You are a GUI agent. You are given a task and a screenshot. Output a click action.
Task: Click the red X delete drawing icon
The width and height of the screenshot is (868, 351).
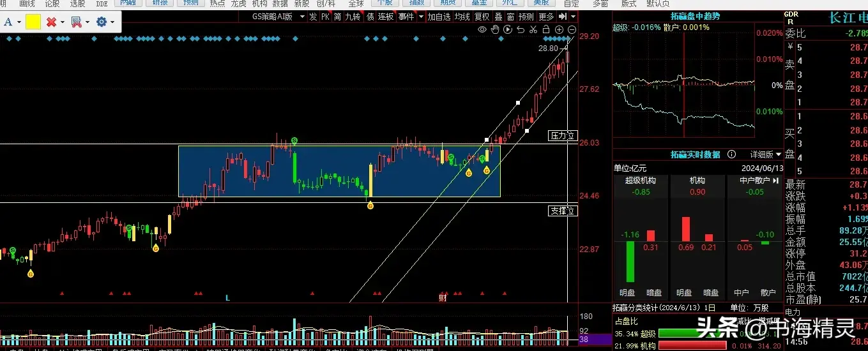point(52,22)
